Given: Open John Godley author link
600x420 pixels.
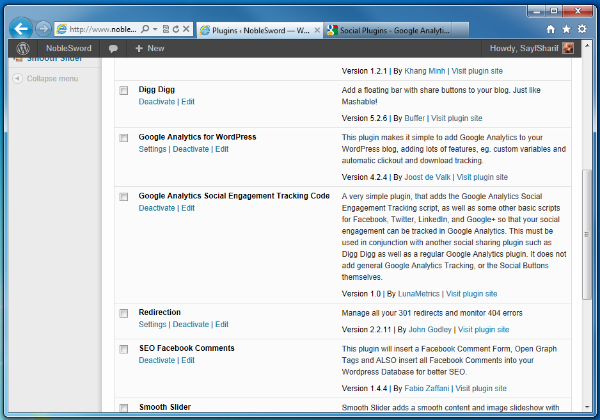Looking at the screenshot, I should click(430, 329).
